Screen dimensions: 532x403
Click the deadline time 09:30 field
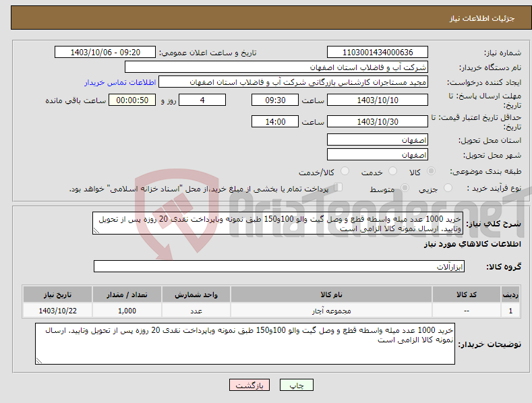275,100
